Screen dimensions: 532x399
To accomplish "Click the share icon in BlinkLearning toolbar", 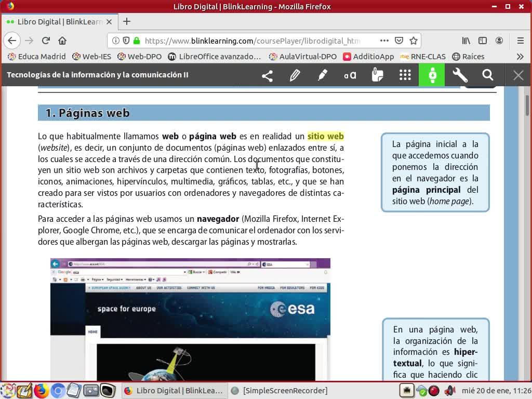I will point(267,75).
